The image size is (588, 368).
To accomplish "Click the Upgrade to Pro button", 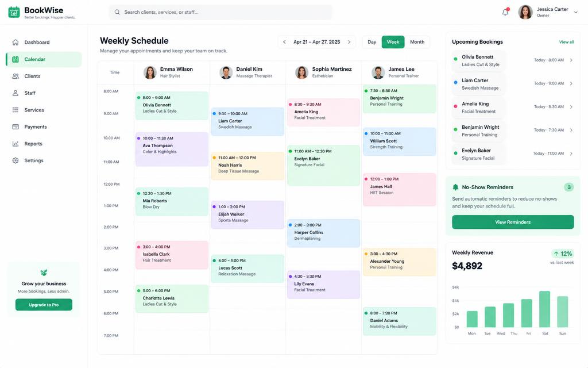I will pyautogui.click(x=44, y=305).
